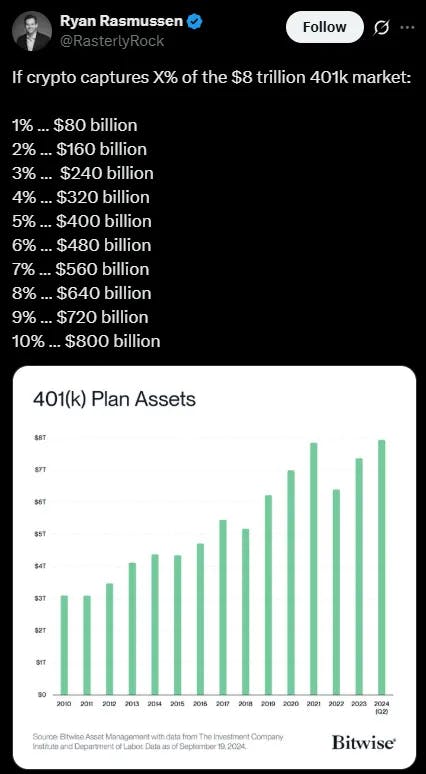
Task: Click the 2021 bar in chart
Action: tap(313, 568)
